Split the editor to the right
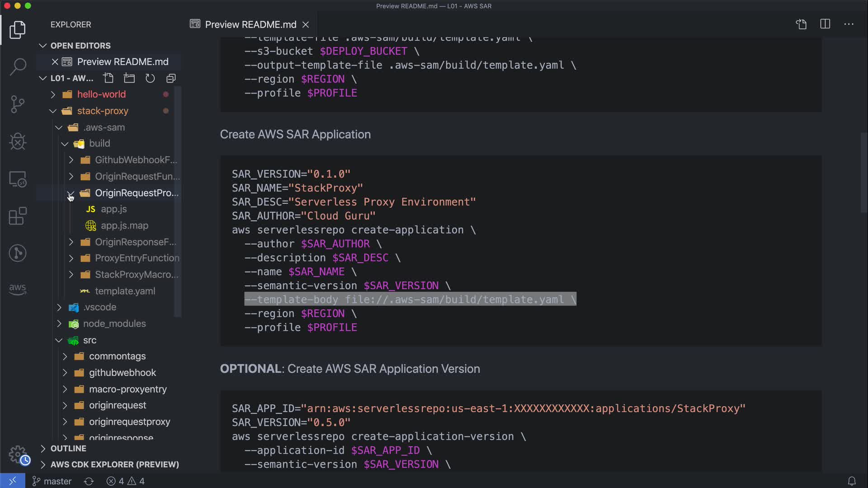868x488 pixels. pos(825,24)
